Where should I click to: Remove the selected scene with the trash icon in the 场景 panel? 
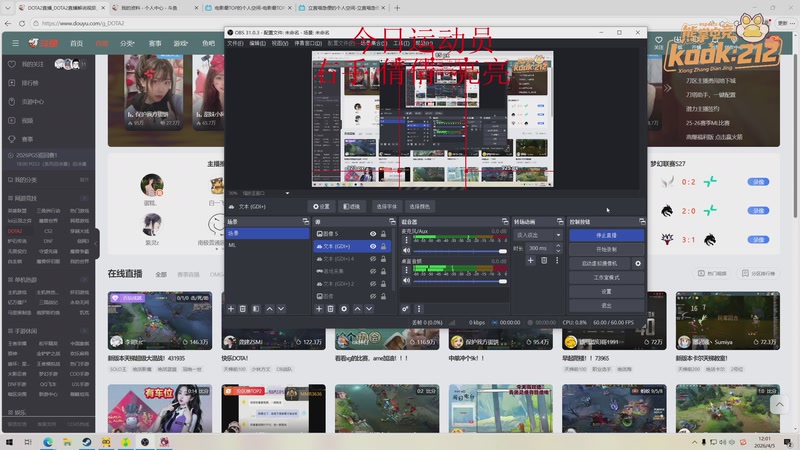[x=243, y=309]
